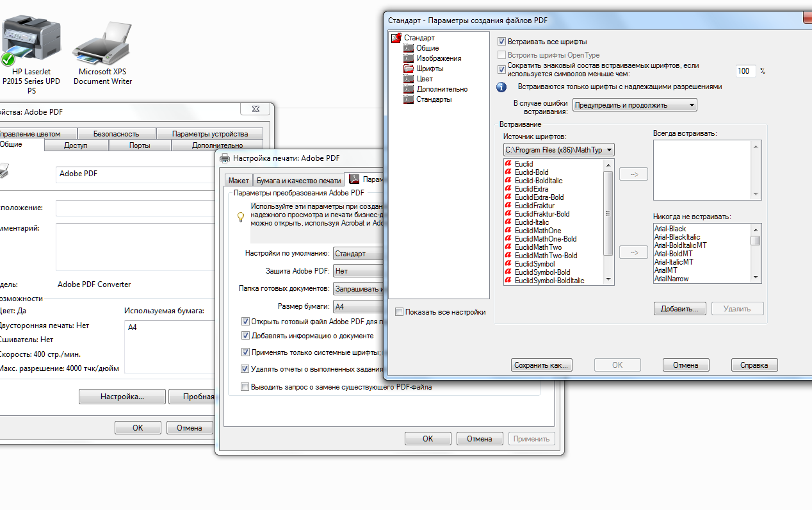Toggle Добавлять информацию о документе checkbox
The width and height of the screenshot is (812, 510).
coord(245,335)
